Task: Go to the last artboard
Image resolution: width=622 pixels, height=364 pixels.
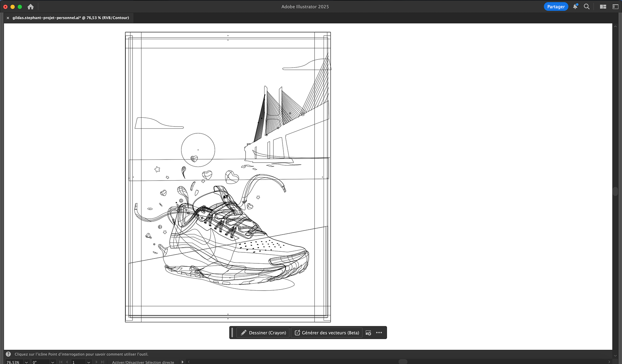Action: coord(103,362)
